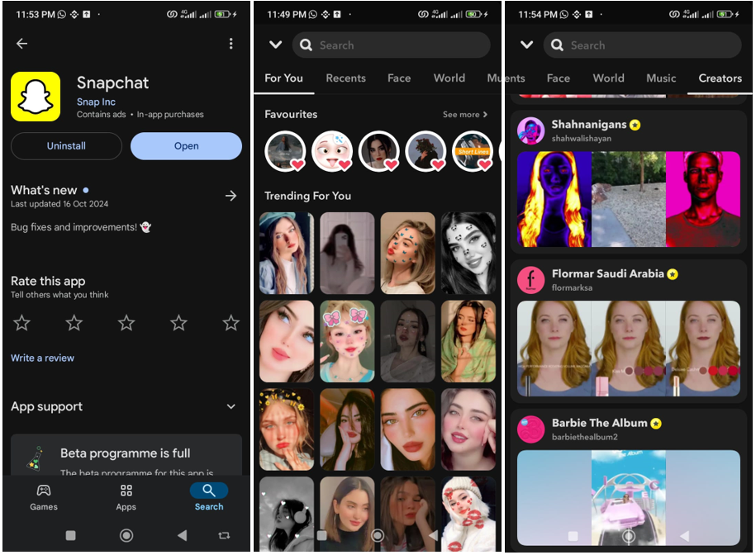This screenshot has height=555, width=756.
Task: Tap the Flormar Saudi Arabia creator name
Action: point(607,273)
